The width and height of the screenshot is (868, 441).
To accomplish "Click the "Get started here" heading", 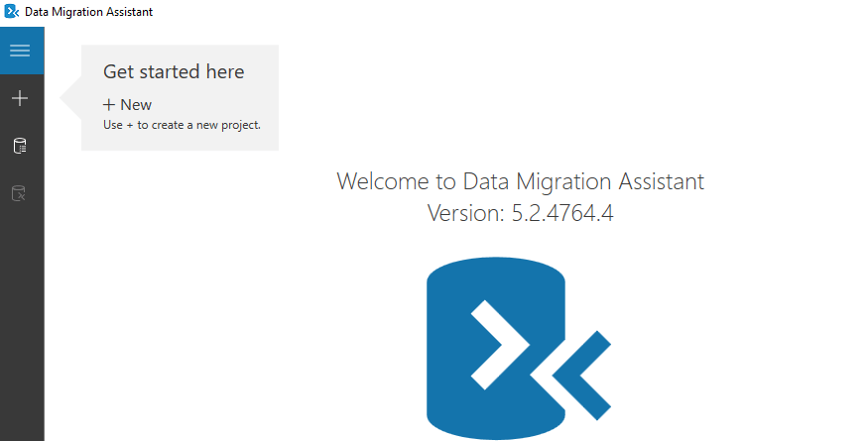I will tap(174, 71).
